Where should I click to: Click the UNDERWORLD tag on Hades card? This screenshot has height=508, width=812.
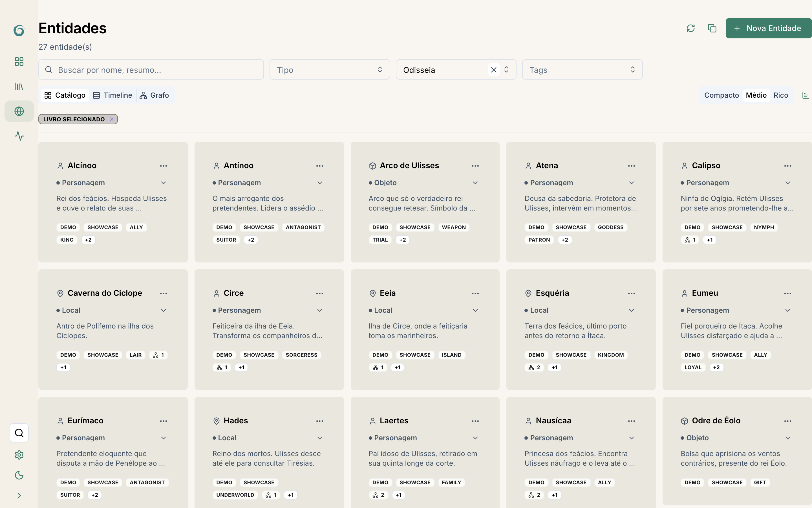(235, 495)
